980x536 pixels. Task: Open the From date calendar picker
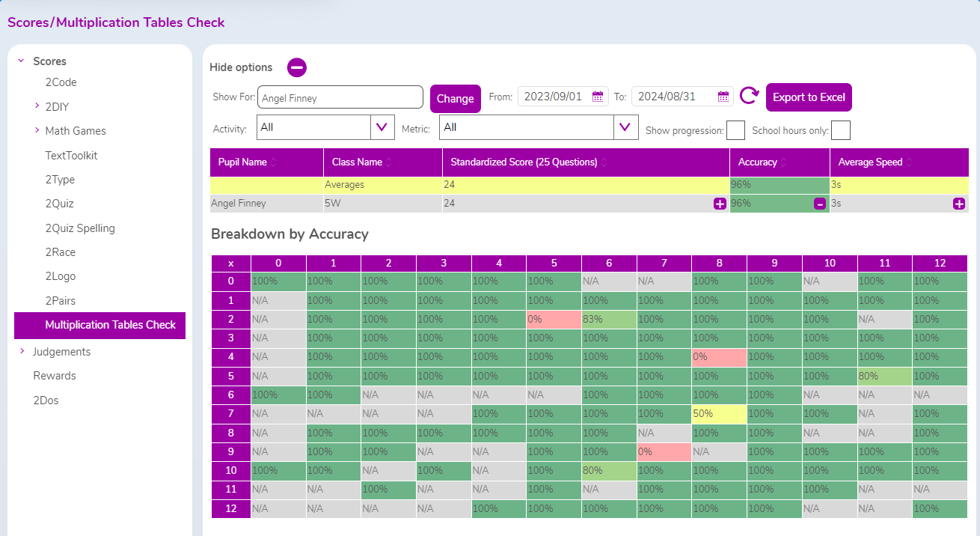click(597, 97)
